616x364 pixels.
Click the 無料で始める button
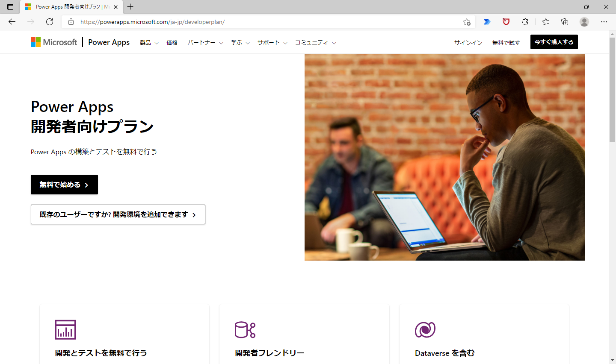tap(64, 185)
